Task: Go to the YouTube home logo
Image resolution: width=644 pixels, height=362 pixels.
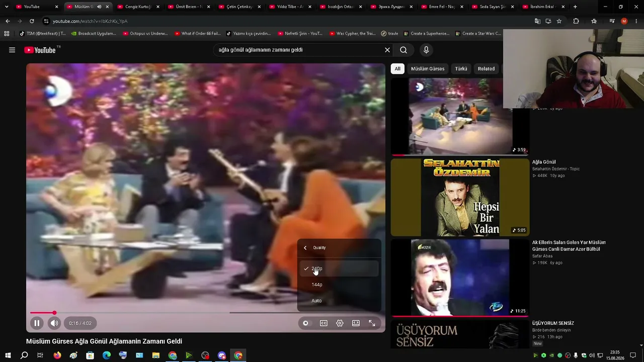Action: click(40, 50)
